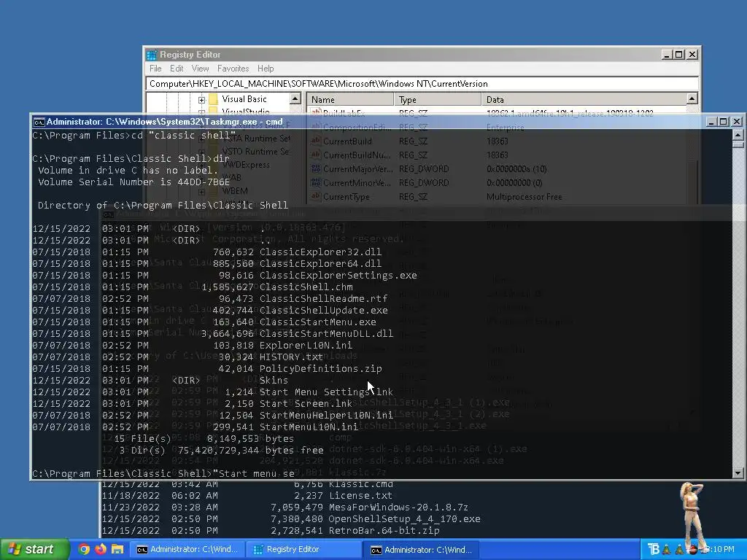Image resolution: width=747 pixels, height=560 pixels.
Task: Sort registry values by Data column
Action: [x=584, y=99]
